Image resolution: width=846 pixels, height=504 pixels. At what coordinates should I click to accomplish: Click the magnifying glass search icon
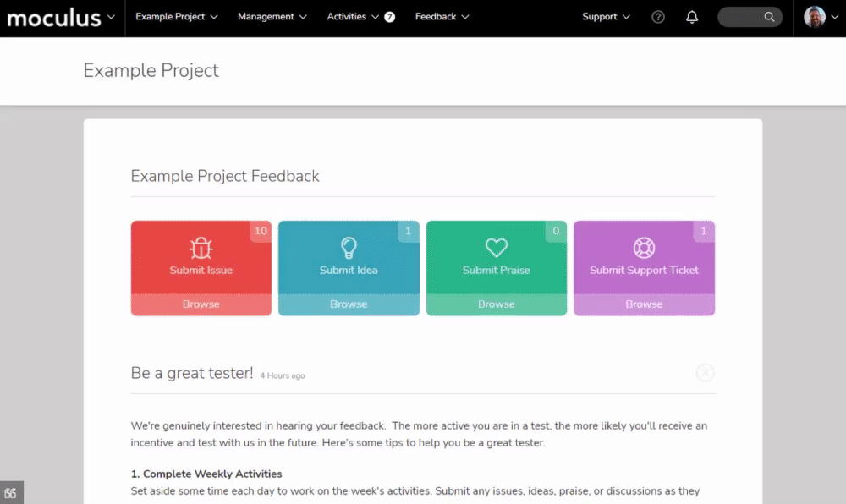[769, 17]
